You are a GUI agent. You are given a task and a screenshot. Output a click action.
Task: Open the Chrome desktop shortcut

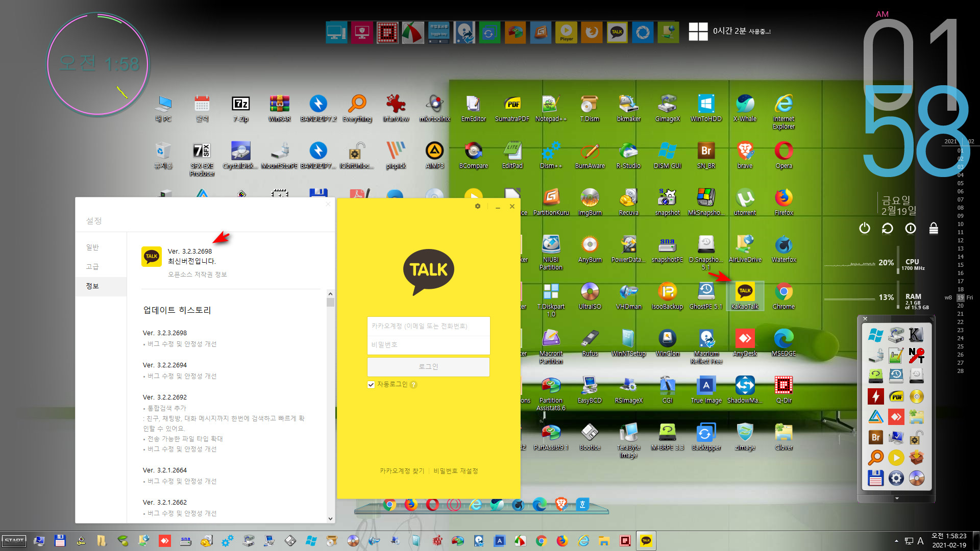point(783,296)
